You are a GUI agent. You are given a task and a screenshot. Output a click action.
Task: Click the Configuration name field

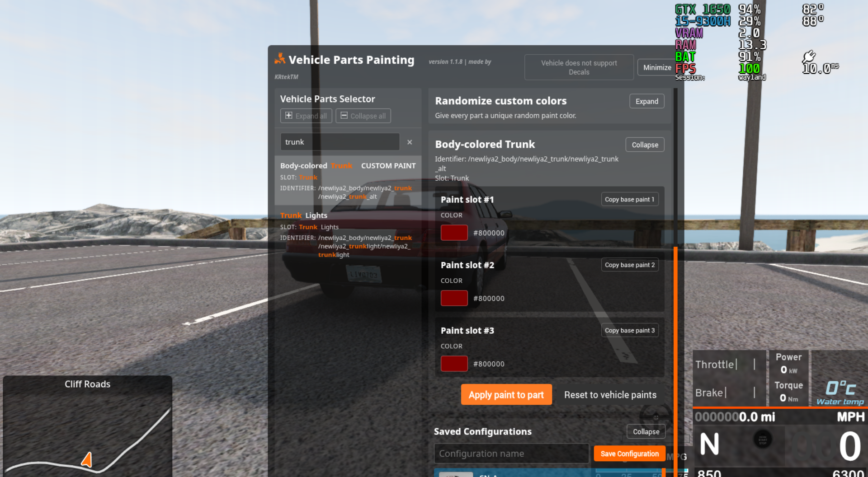coord(511,454)
